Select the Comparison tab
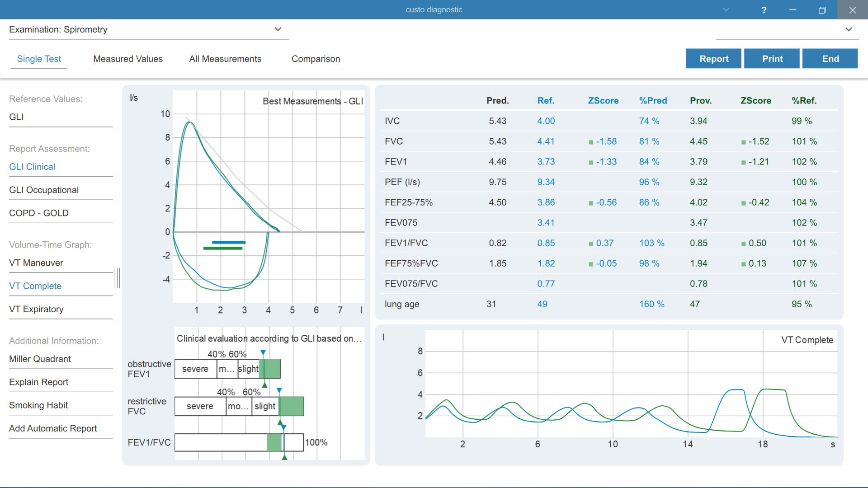Screen dimensions: 868x488 coord(316,59)
